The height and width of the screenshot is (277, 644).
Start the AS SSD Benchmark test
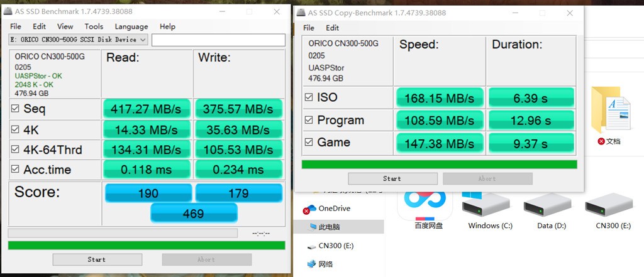pos(97,259)
